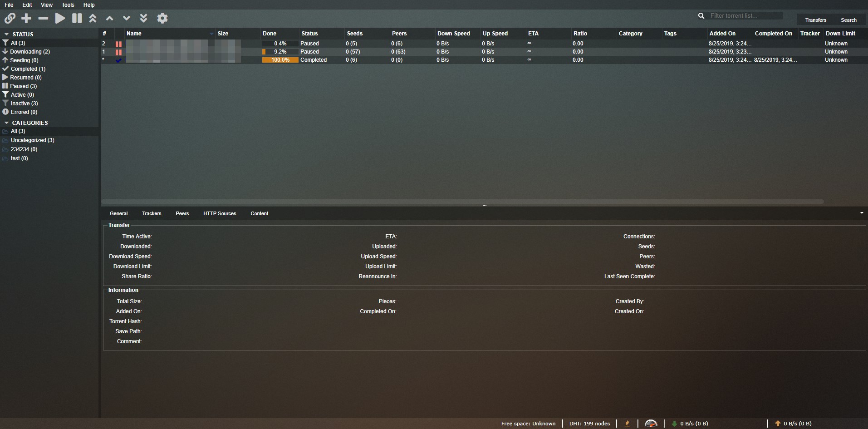Move torrent to bottom of queue

[x=143, y=18]
